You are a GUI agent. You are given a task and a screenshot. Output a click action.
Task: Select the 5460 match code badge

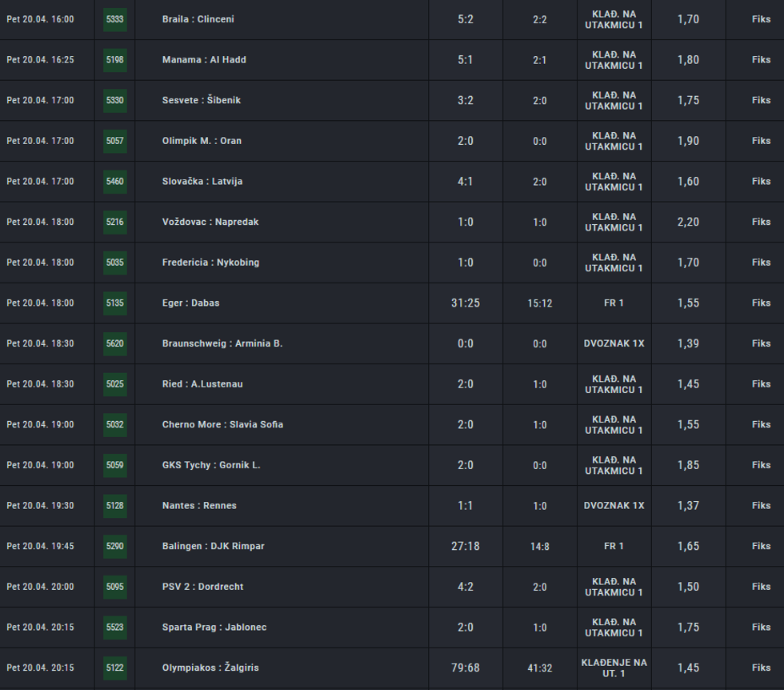pos(115,182)
